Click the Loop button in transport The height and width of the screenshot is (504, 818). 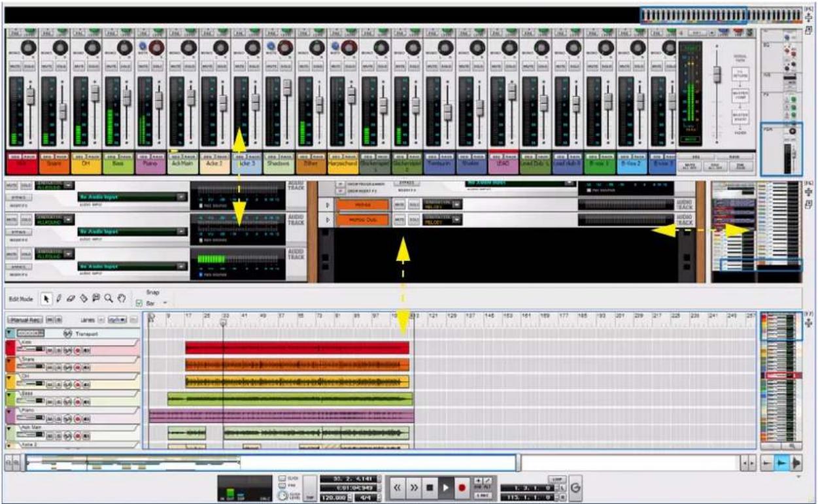[556, 479]
